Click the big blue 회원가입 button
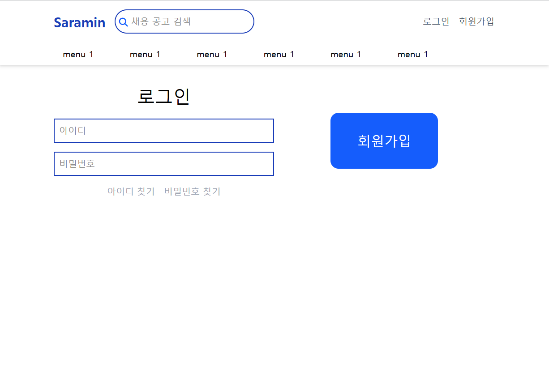The width and height of the screenshot is (549, 392). 384,141
